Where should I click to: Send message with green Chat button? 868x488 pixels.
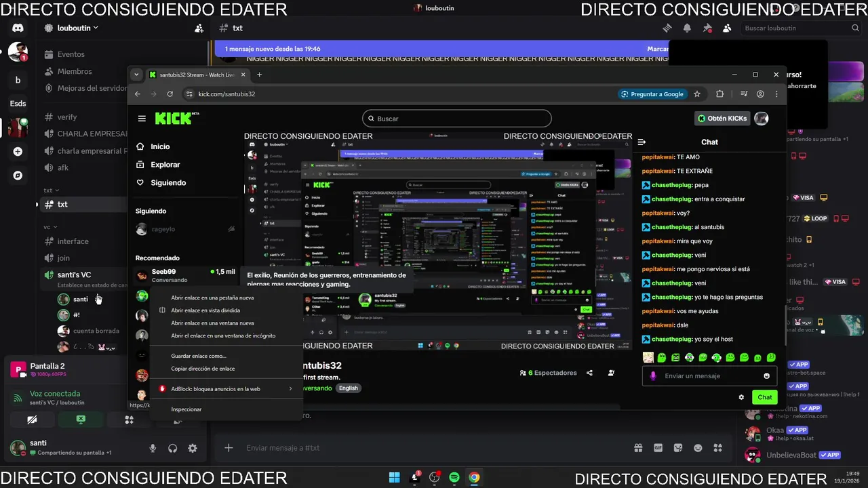tap(764, 397)
